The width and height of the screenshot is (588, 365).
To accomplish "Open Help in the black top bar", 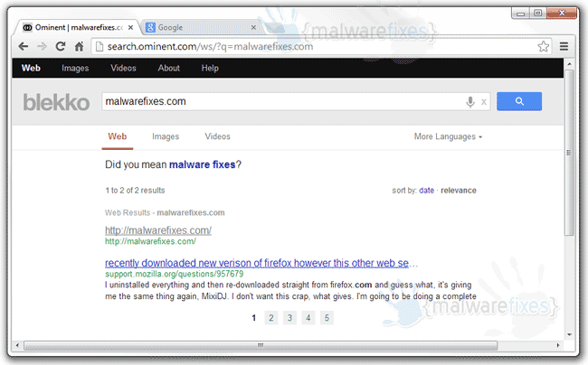I will click(210, 68).
